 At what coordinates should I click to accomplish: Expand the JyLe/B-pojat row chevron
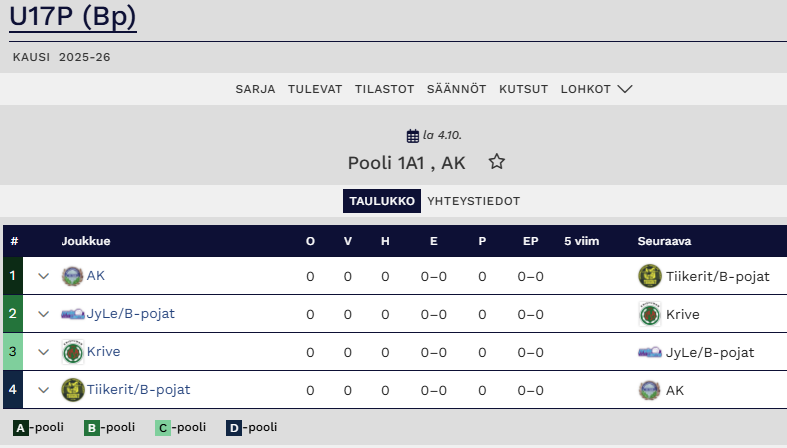coord(44,314)
